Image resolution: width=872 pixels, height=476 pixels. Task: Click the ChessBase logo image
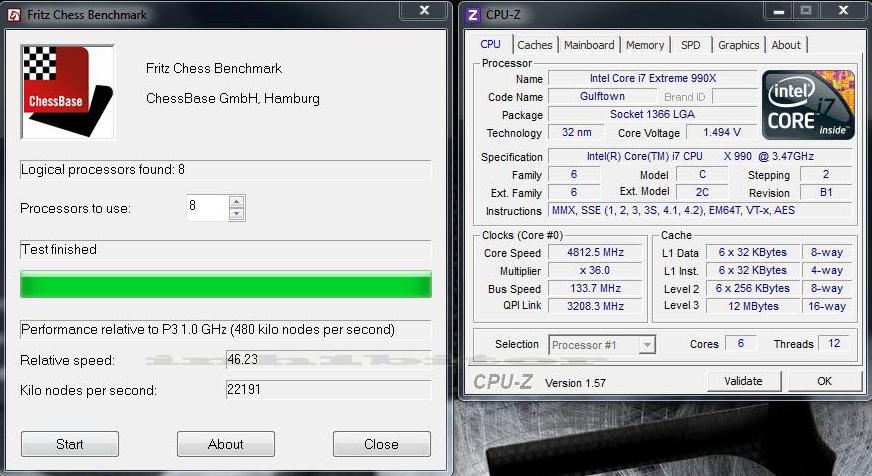tap(68, 91)
